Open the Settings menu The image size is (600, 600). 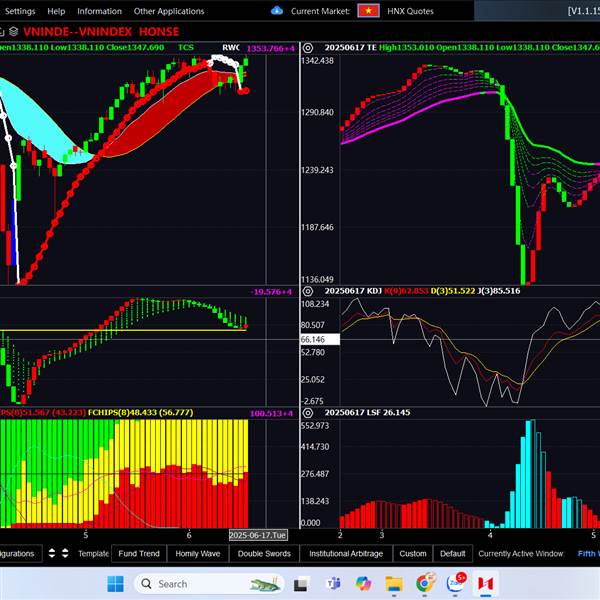[20, 11]
